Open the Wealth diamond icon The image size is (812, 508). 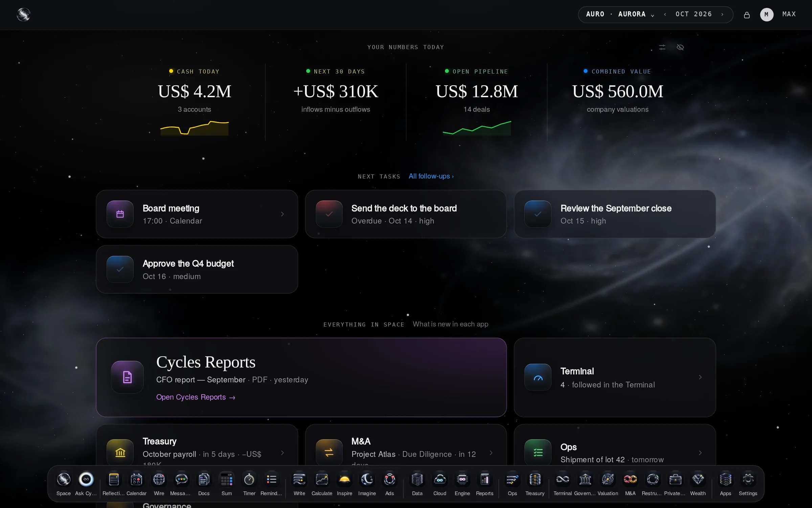tap(698, 480)
